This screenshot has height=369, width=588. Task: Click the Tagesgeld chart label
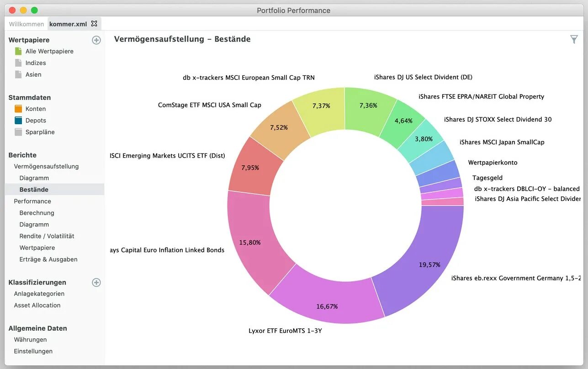click(x=487, y=178)
